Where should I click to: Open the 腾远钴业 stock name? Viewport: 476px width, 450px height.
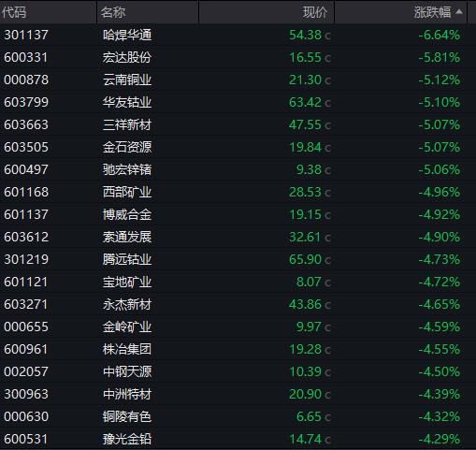pos(127,259)
